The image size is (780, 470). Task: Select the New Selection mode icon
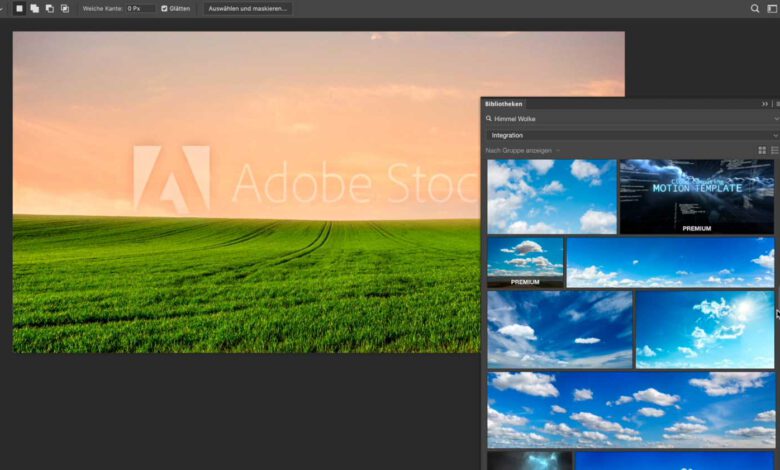[19, 8]
